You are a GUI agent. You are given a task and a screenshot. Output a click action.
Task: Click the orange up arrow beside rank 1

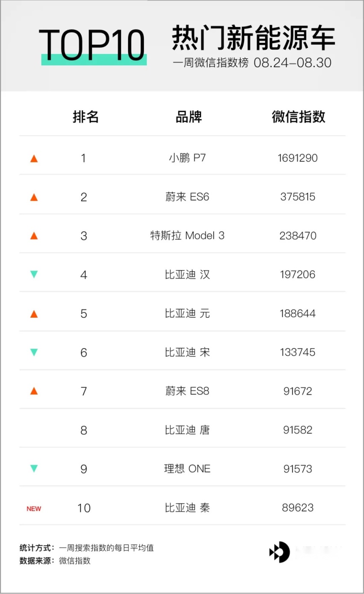[34, 159]
